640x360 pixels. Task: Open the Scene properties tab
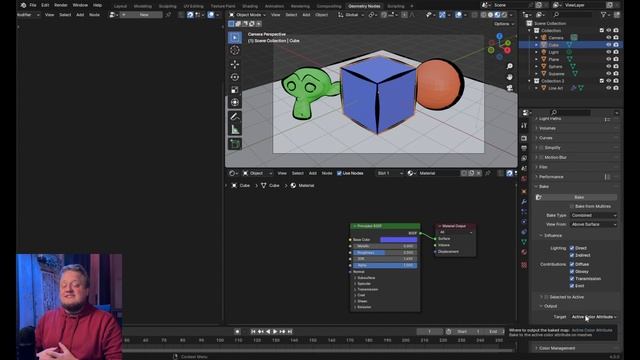(x=524, y=168)
